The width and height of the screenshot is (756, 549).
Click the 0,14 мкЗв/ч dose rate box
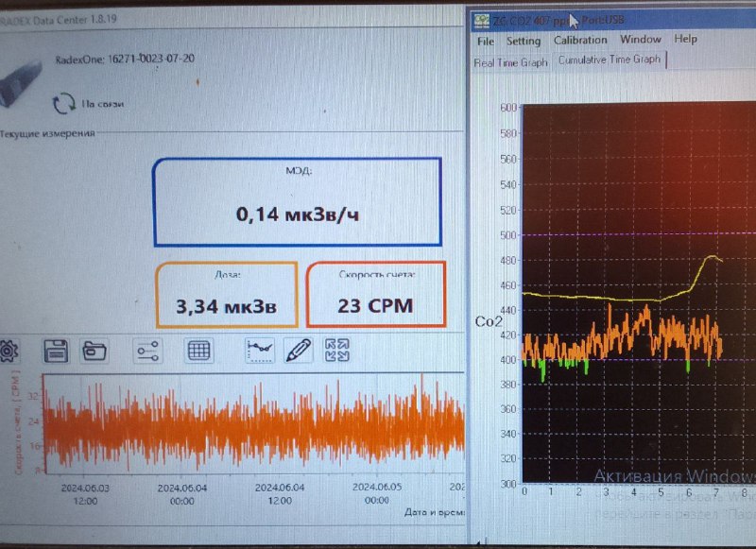point(298,201)
